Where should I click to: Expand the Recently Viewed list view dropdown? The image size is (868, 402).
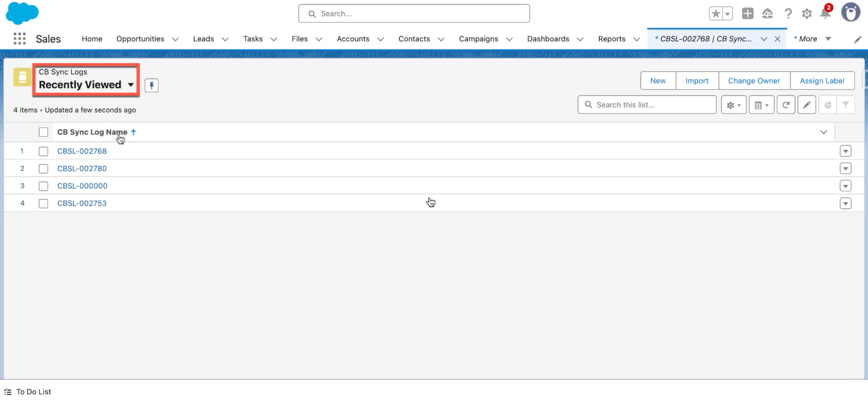[x=130, y=85]
